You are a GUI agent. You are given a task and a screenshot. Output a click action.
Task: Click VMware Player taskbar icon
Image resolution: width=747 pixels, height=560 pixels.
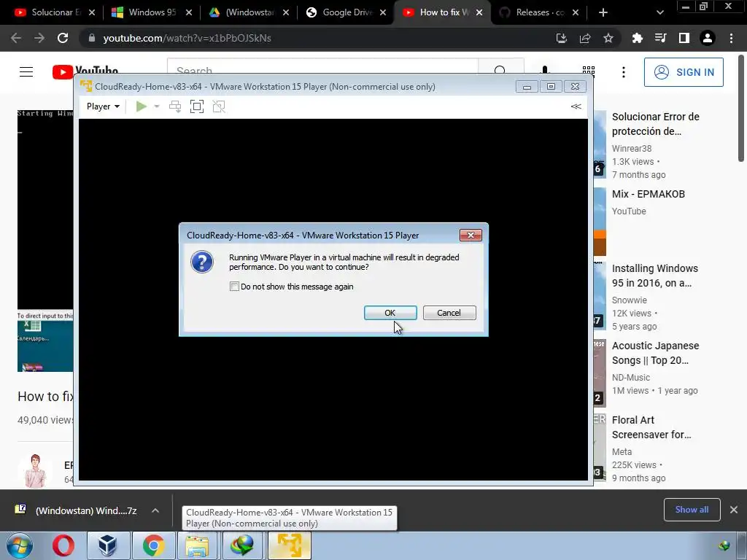289,545
